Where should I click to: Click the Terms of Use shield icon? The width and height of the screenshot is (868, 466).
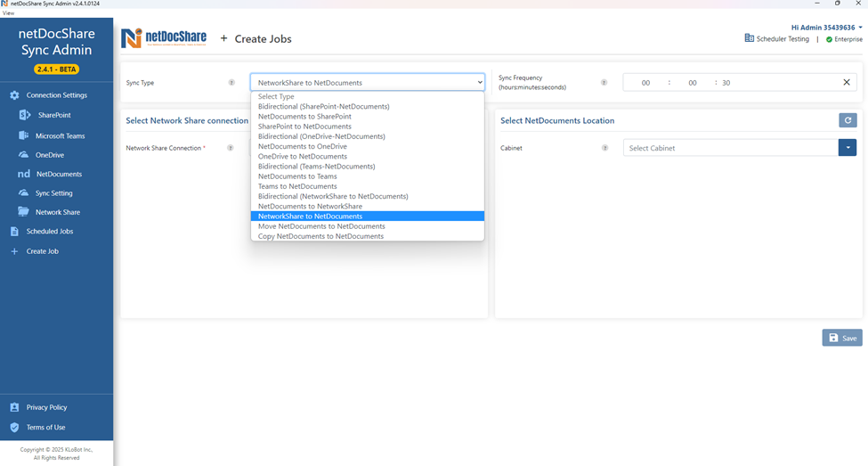14,427
